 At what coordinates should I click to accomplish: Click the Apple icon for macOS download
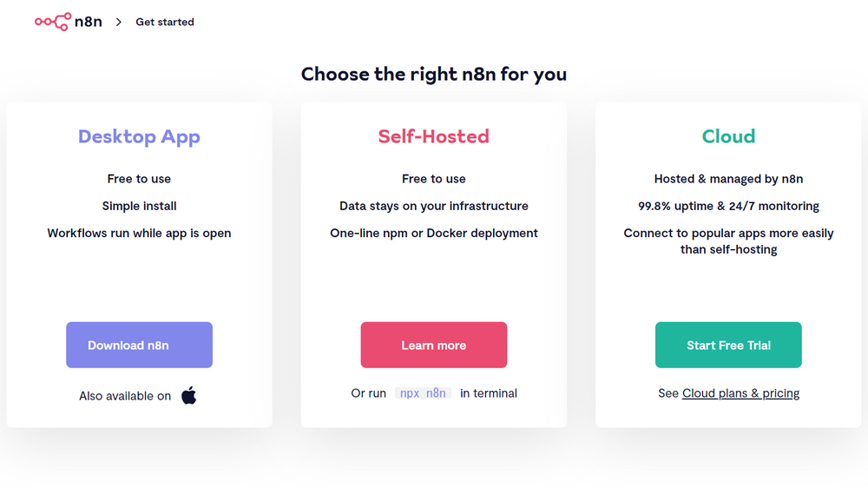[188, 396]
